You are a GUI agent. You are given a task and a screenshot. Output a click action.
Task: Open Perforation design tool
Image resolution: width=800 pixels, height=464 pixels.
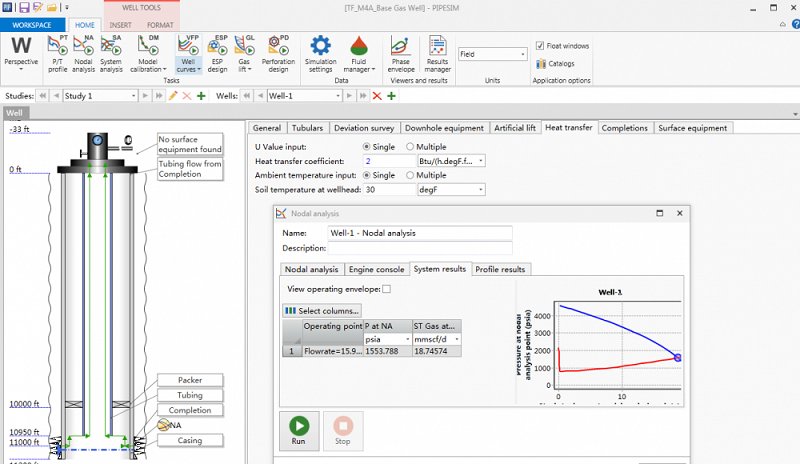pos(279,54)
